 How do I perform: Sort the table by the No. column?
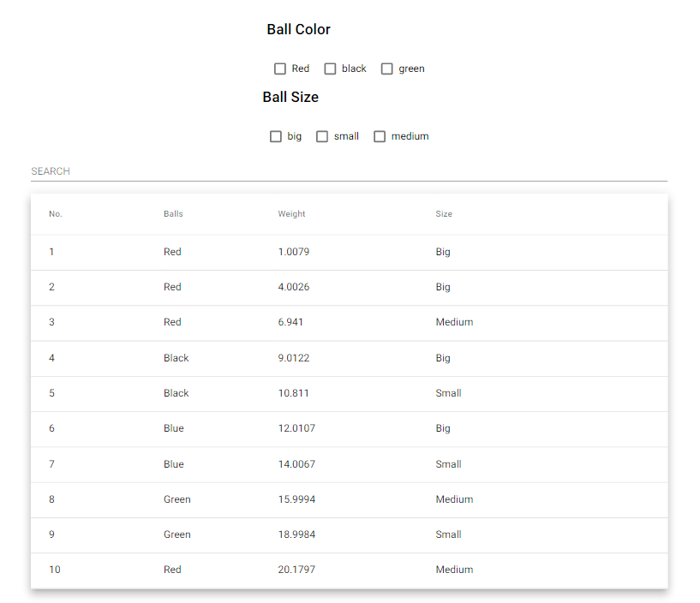(55, 214)
